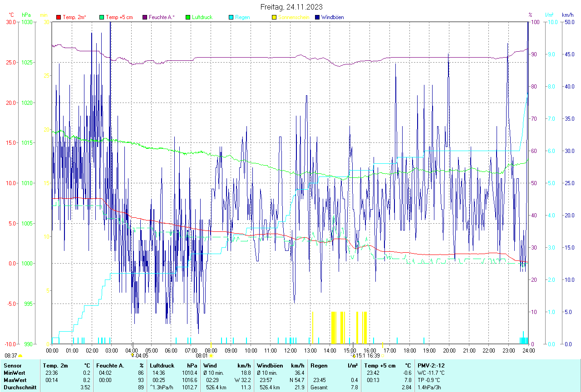The image size is (581, 392).
Task: Click the 'Temp +5 cm' table column header
Action: point(380,366)
